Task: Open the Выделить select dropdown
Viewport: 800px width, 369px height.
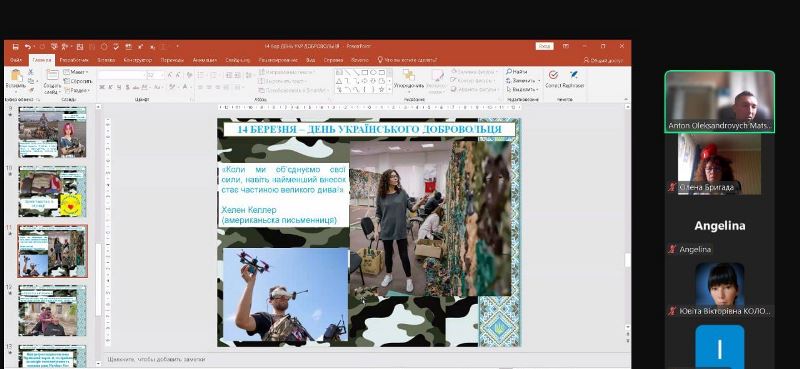Action: coord(523,89)
